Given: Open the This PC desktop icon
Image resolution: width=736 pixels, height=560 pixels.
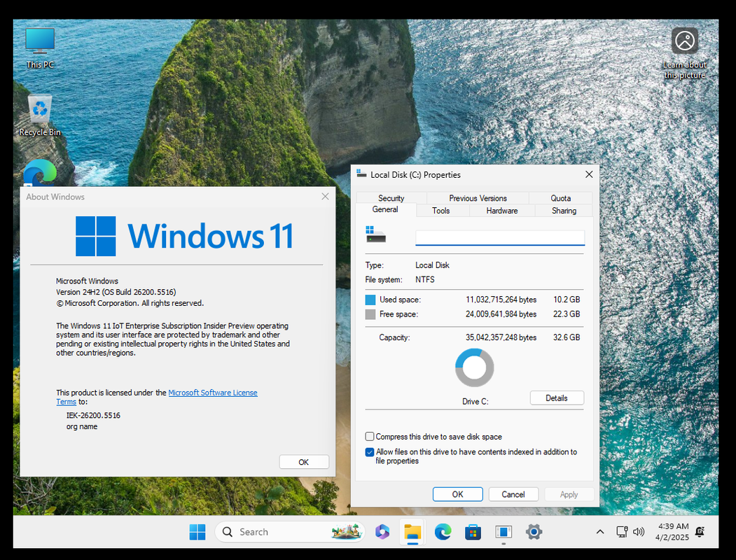Looking at the screenshot, I should pyautogui.click(x=40, y=48).
